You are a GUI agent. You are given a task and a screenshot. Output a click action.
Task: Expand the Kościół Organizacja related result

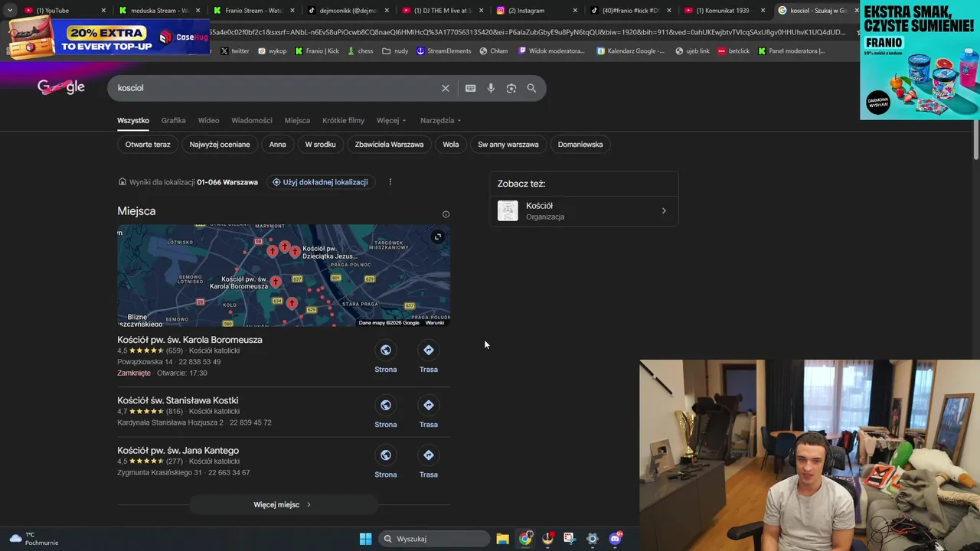584,210
